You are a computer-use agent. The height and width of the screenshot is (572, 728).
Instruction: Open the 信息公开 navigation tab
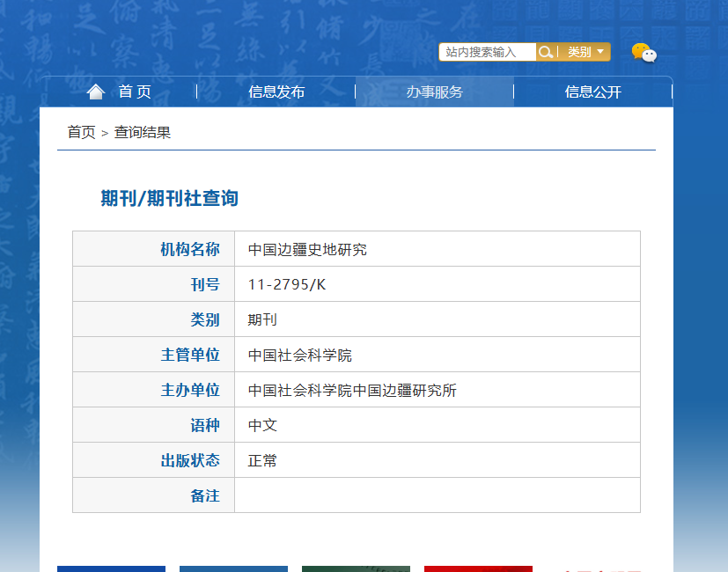[593, 92]
